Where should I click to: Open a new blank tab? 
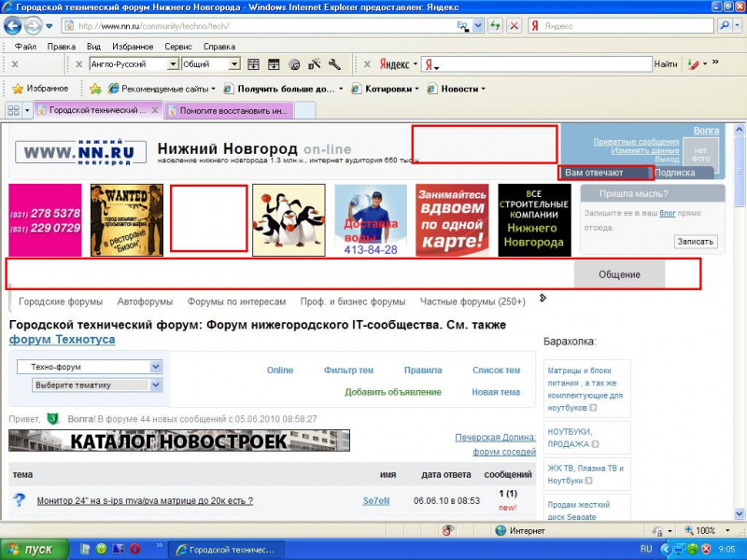(305, 111)
